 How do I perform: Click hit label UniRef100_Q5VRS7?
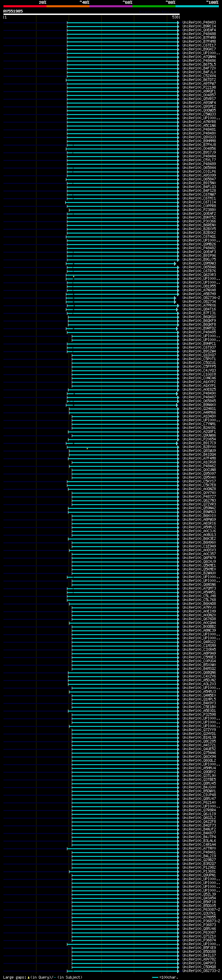199,99
